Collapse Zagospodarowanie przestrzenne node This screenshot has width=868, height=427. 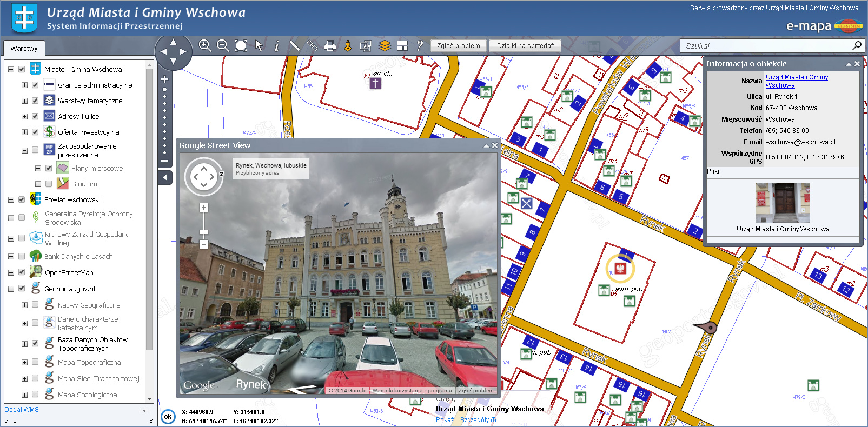pos(24,150)
